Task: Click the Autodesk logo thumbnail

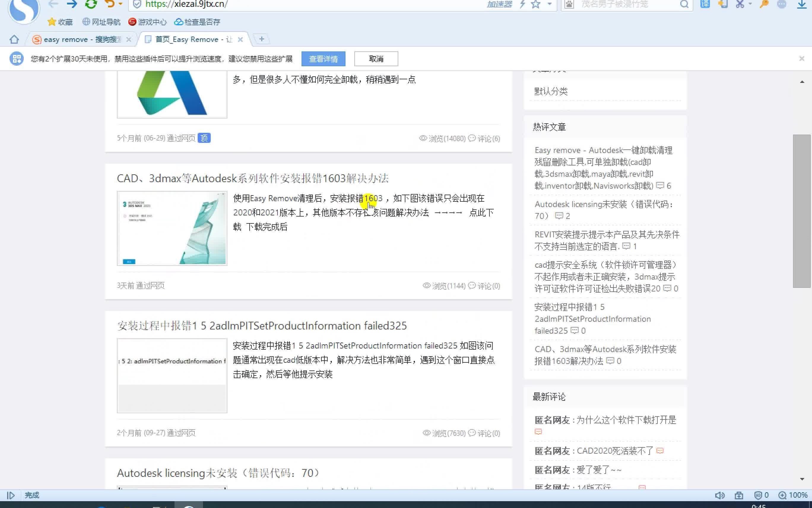Action: [x=172, y=94]
